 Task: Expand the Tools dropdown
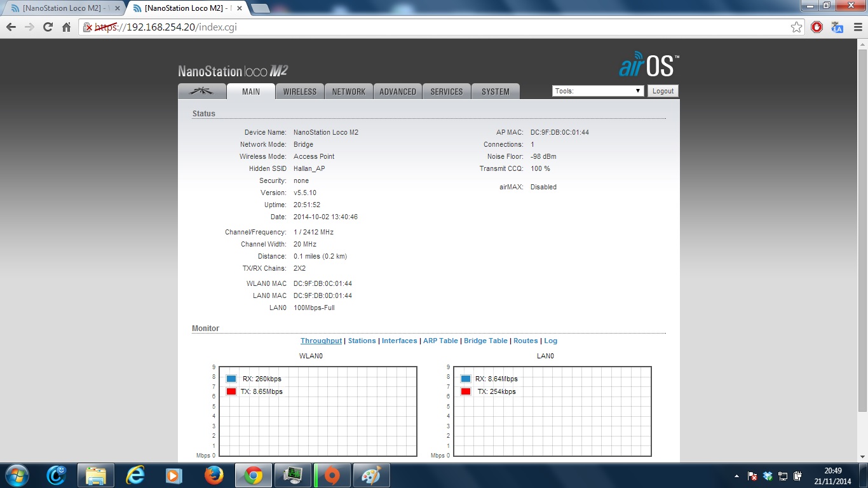[x=598, y=91]
